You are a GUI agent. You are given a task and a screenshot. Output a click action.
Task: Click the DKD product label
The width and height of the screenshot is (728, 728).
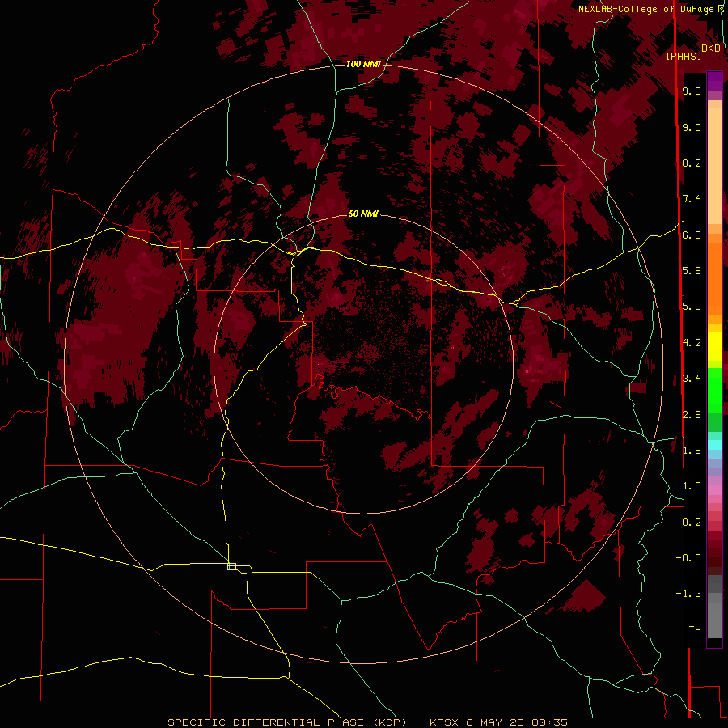coord(711,48)
